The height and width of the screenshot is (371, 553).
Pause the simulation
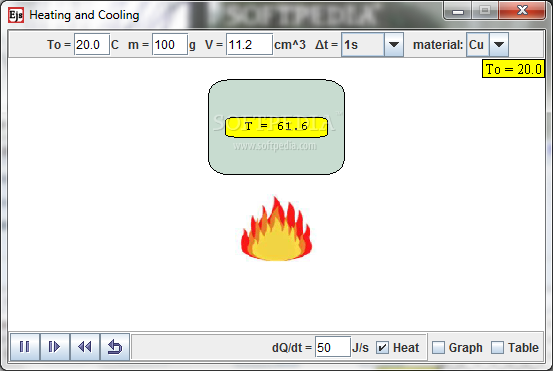[25, 347]
